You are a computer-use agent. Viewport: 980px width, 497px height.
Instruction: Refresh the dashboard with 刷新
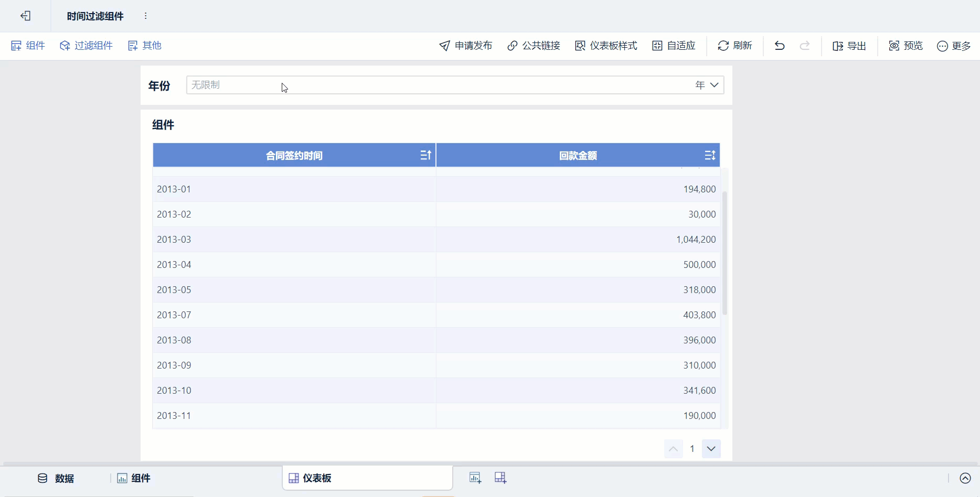click(x=735, y=46)
